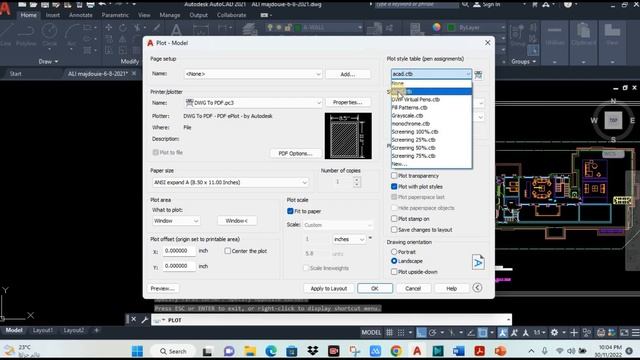
Task: Enable Plot transparency checkbox
Action: tap(394, 176)
